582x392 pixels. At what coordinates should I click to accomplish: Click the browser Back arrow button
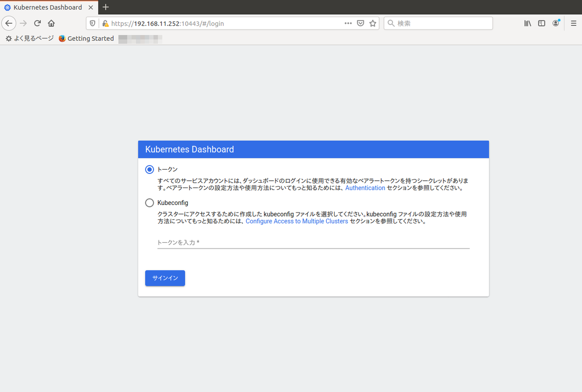pyautogui.click(x=9, y=23)
